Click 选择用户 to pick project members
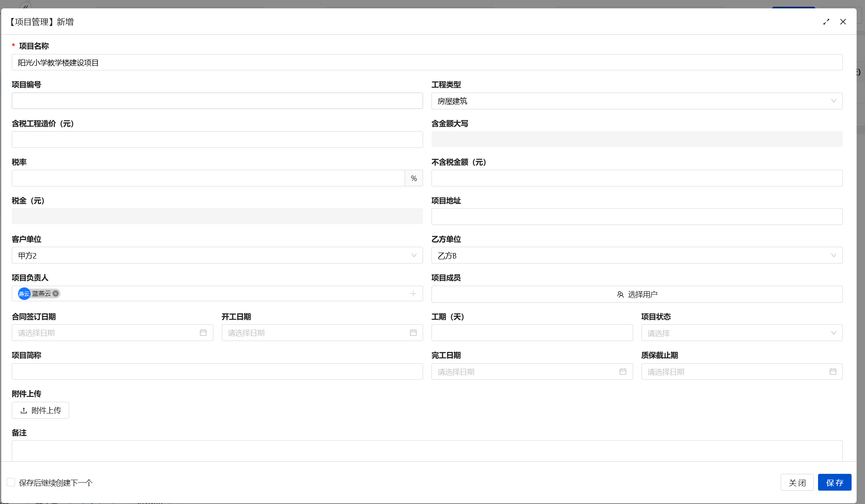Image resolution: width=865 pixels, height=504 pixels. point(636,295)
